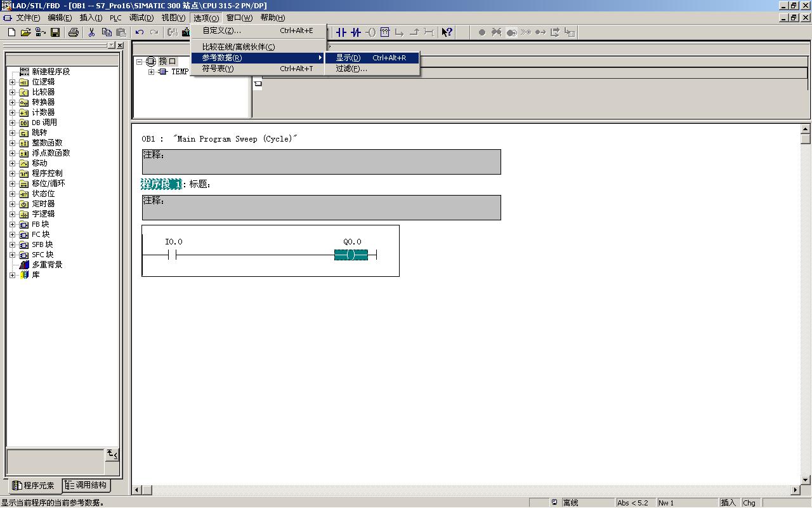Open the 文件(F) menu
The width and height of the screenshot is (812, 508).
(28, 18)
